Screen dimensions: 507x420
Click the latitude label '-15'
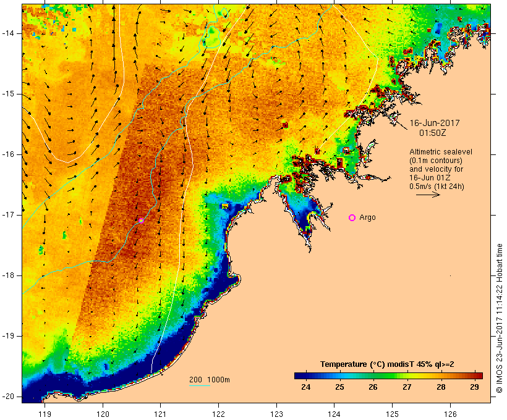pyautogui.click(x=8, y=94)
